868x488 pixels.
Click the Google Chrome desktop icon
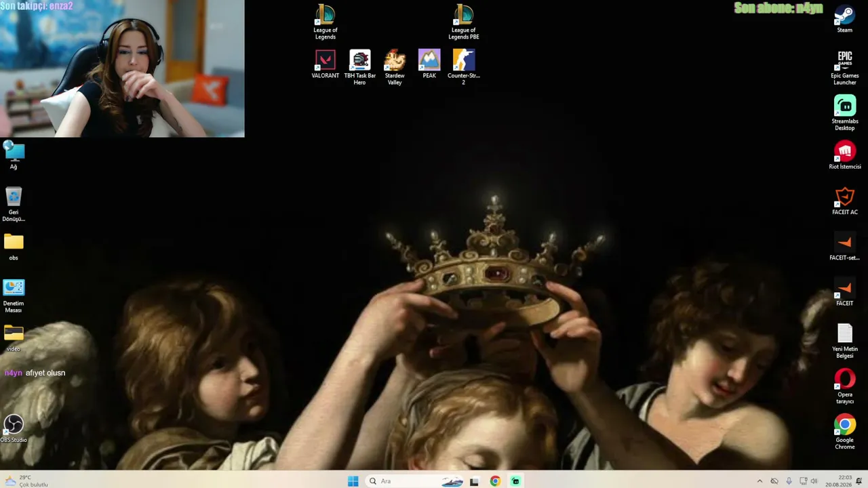pos(844,432)
